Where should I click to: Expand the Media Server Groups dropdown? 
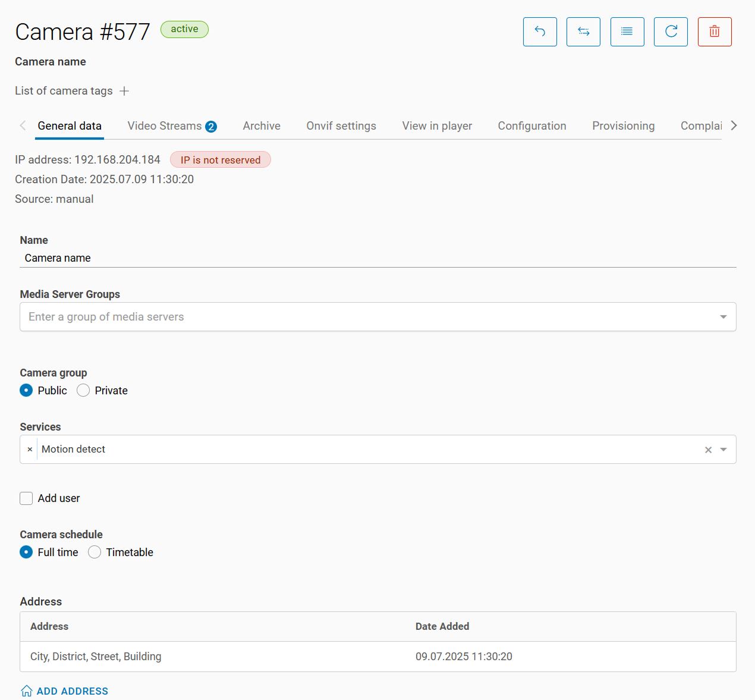pyautogui.click(x=723, y=317)
